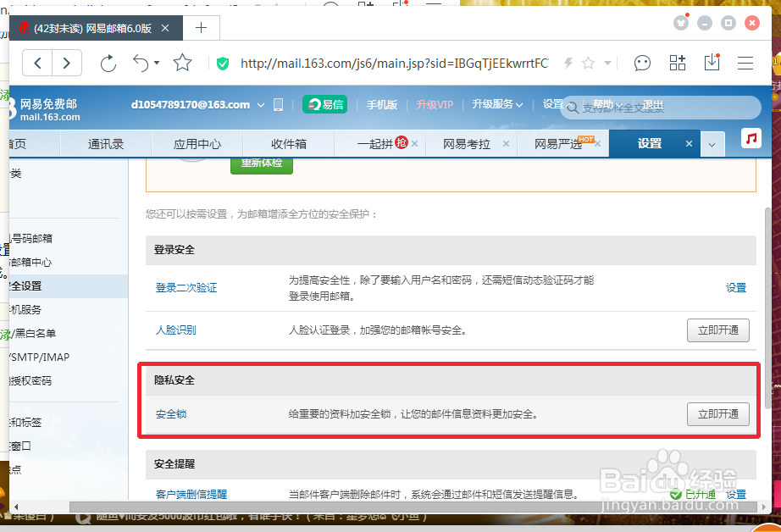
Task: Open the browser hamburger menu
Action: point(745,64)
